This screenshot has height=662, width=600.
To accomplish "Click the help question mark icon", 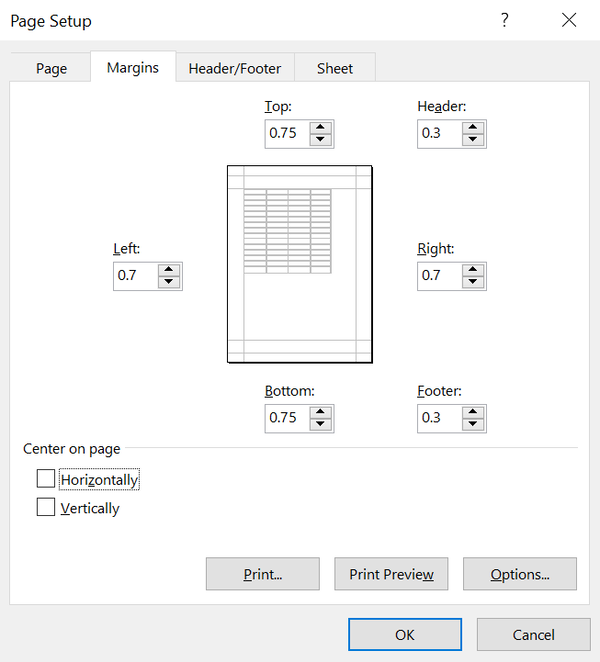I will (505, 20).
